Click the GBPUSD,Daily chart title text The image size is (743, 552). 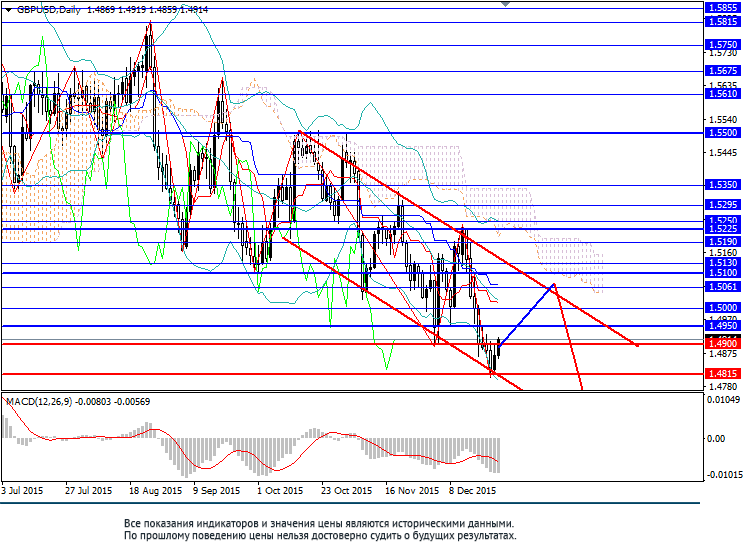(x=48, y=10)
